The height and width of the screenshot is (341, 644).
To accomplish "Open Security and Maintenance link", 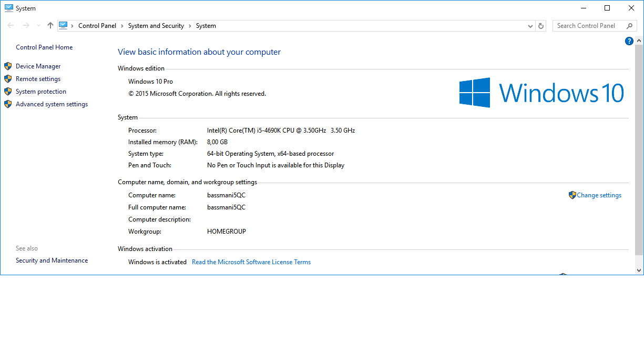I will [x=52, y=260].
